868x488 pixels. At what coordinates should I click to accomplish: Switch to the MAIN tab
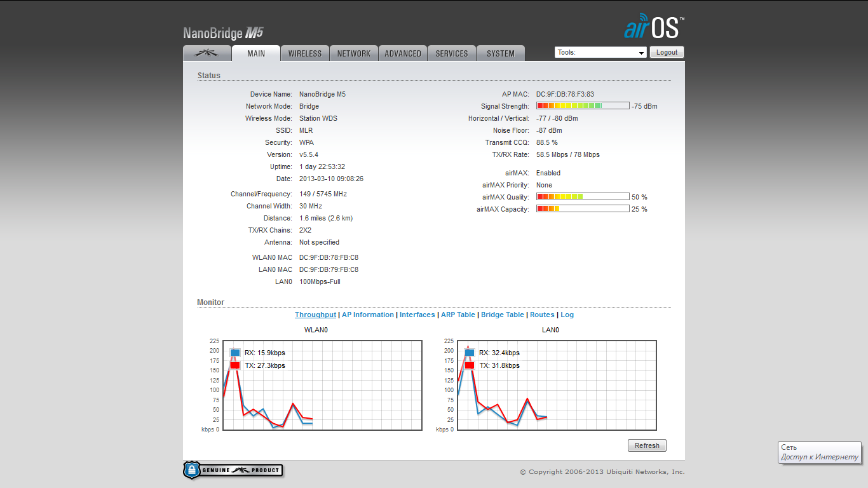(256, 53)
